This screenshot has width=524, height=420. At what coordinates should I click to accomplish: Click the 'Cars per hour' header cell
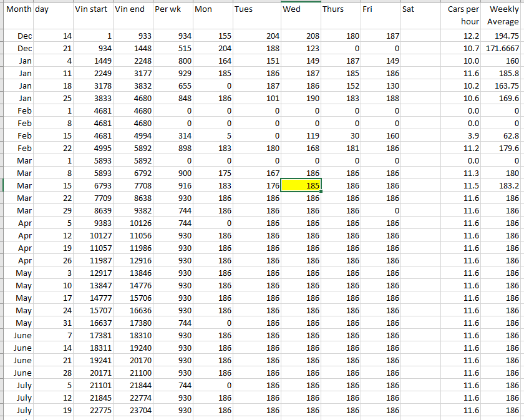click(x=461, y=15)
